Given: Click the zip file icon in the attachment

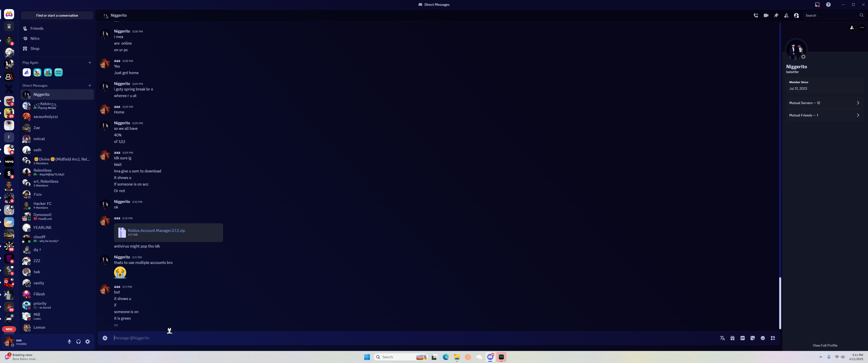Looking at the screenshot, I should (x=122, y=232).
